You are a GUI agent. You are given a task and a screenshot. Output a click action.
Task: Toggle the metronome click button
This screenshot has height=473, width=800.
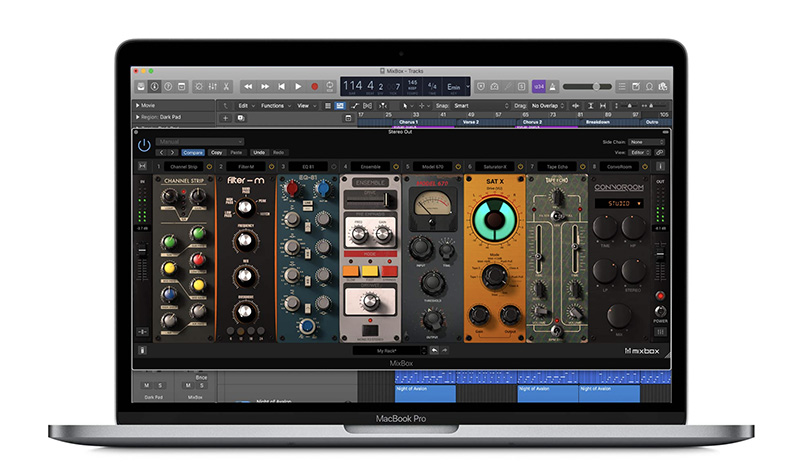point(552,87)
